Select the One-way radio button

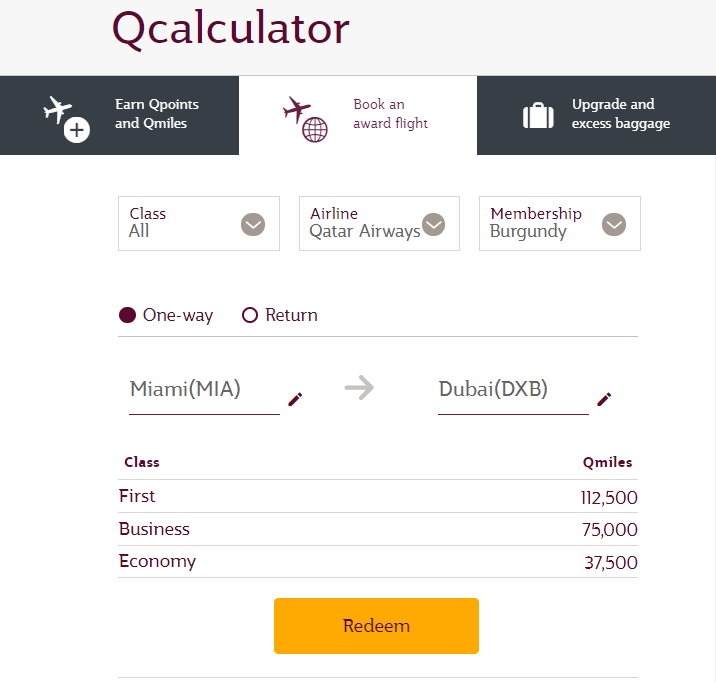(x=127, y=315)
